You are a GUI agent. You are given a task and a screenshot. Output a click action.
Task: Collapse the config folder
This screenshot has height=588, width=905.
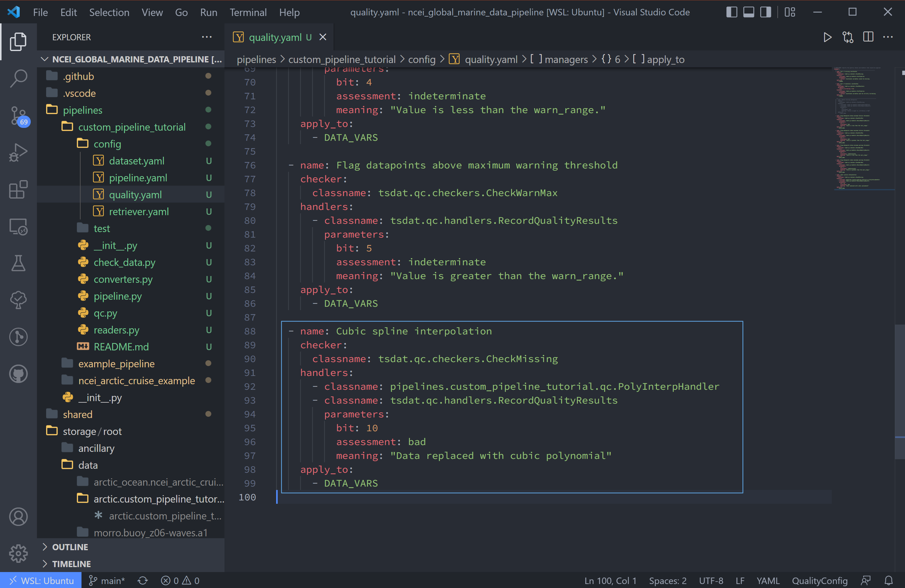click(131, 144)
